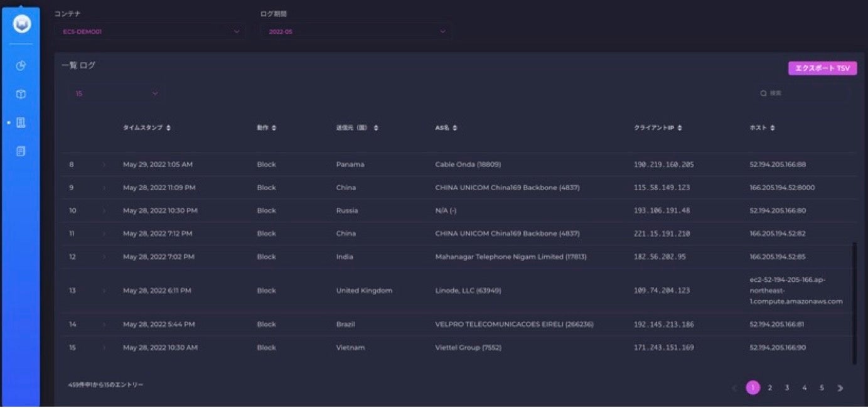Image resolution: width=868 pixels, height=408 pixels.
Task: Select page 1 in pagination
Action: pyautogui.click(x=753, y=388)
